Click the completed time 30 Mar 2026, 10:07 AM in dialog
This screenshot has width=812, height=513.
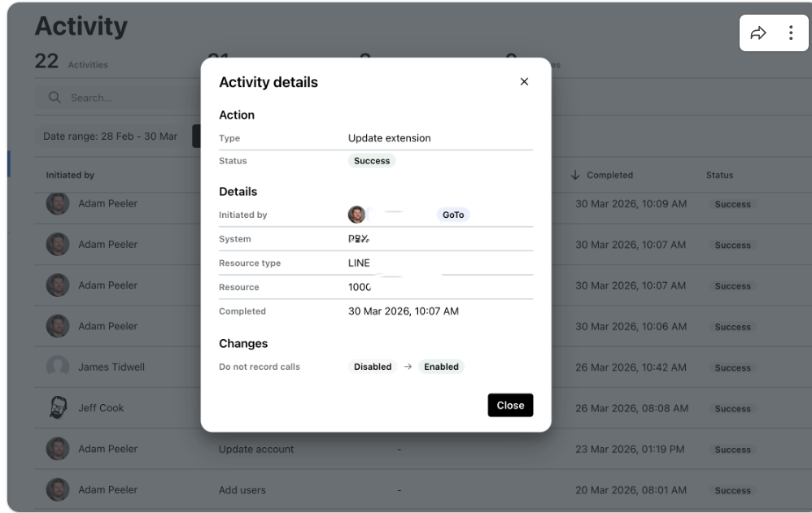point(404,311)
